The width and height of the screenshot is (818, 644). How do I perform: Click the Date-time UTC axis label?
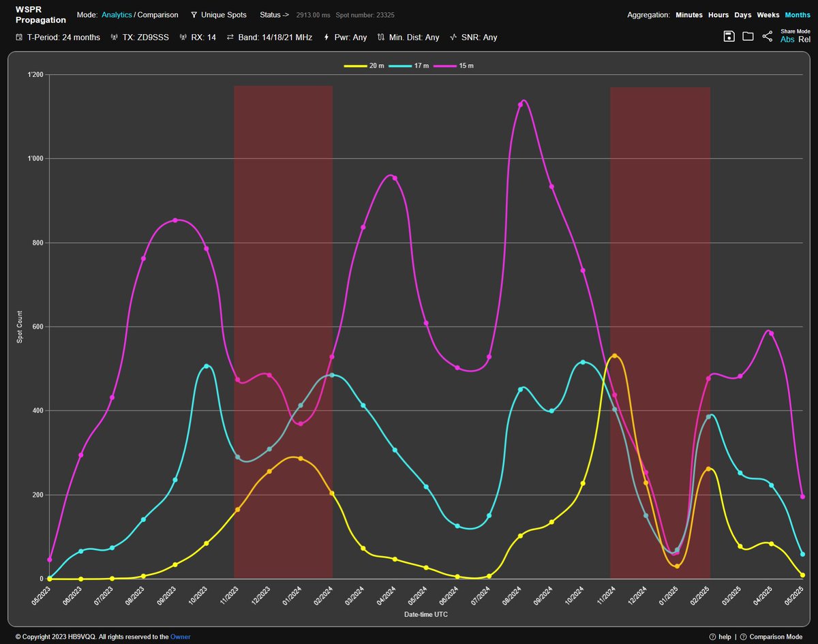(x=425, y=614)
